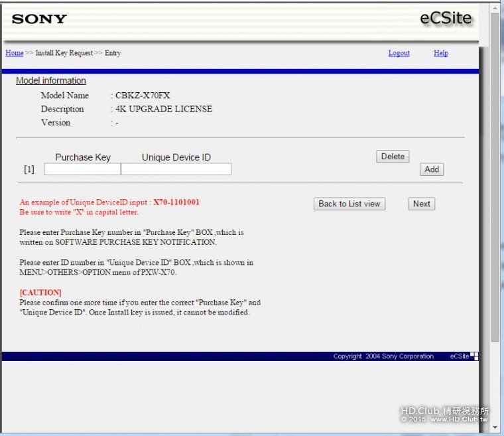Image resolution: width=504 pixels, height=436 pixels.
Task: Click the 'Unique Device ID' column label
Action: pyautogui.click(x=176, y=157)
